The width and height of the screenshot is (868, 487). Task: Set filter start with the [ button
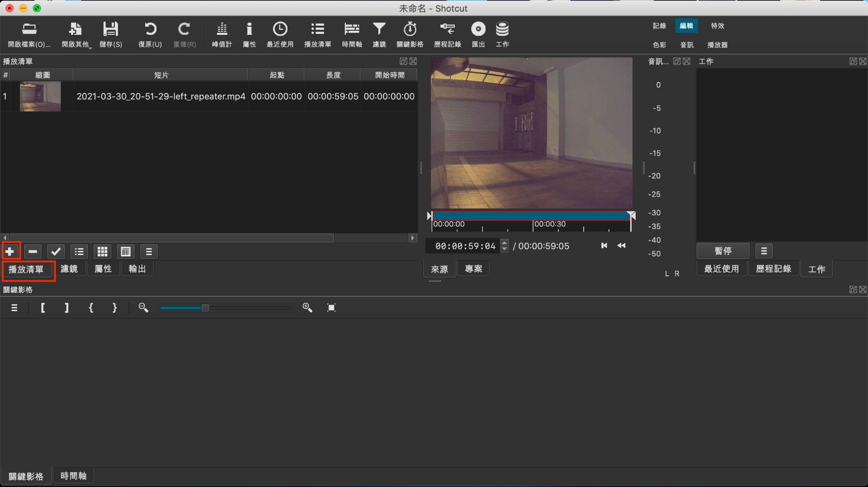(x=43, y=308)
